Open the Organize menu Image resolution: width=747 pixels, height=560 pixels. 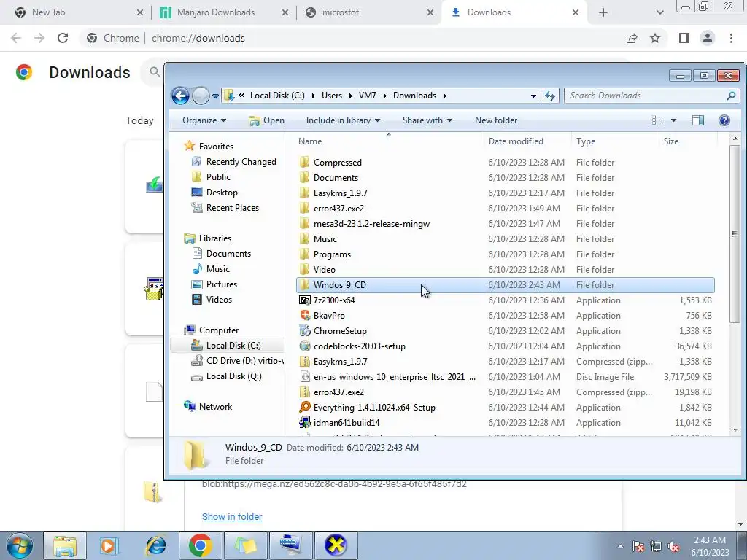204,120
